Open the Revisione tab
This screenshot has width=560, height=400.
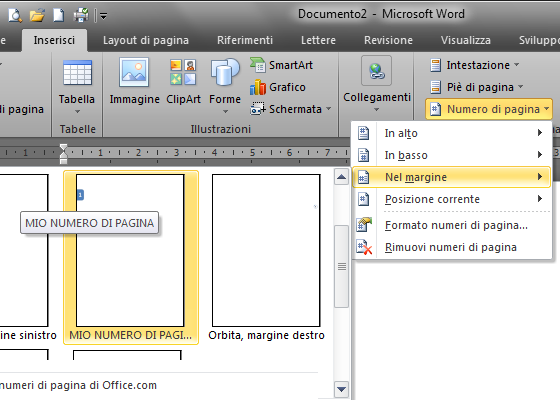click(x=388, y=40)
